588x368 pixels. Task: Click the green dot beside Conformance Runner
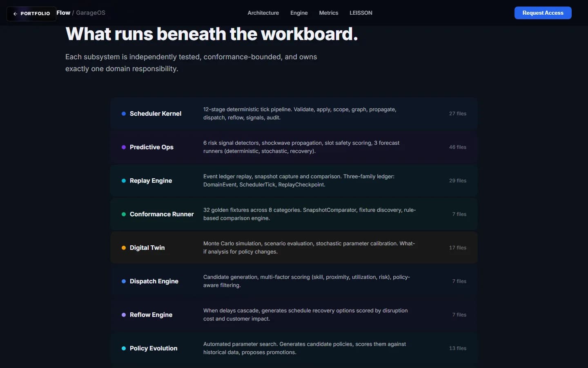click(x=124, y=214)
